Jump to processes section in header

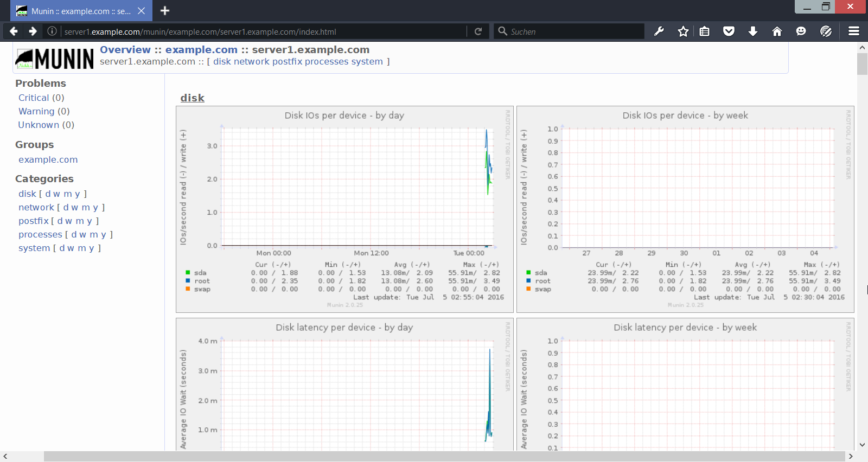[x=327, y=61]
